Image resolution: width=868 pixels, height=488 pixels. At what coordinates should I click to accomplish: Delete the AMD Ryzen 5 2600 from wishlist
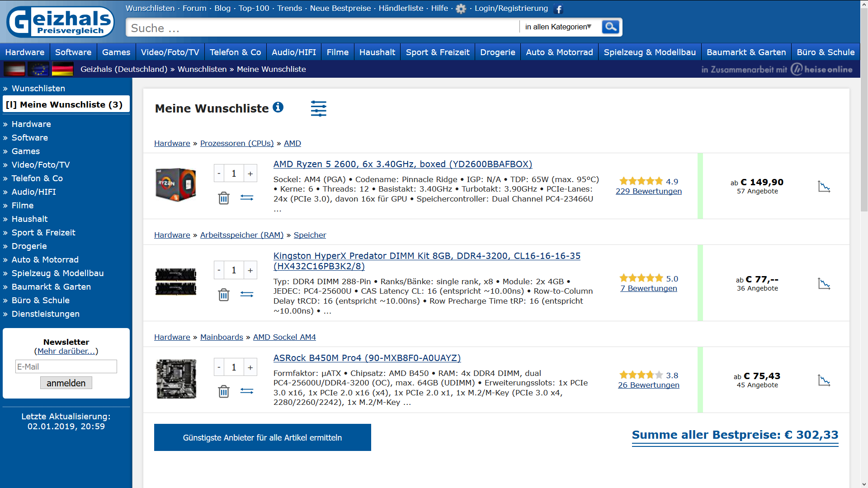pyautogui.click(x=224, y=198)
